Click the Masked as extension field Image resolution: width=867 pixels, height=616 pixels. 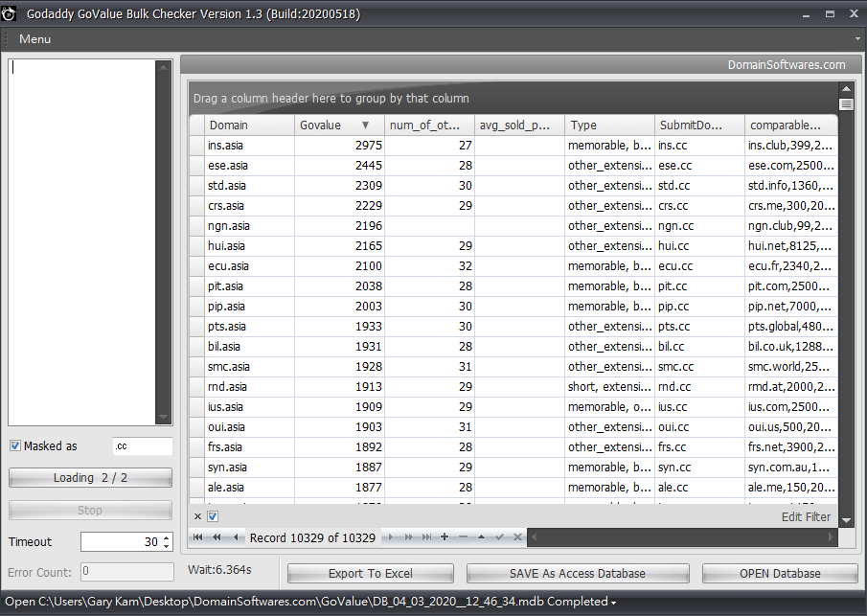point(143,446)
